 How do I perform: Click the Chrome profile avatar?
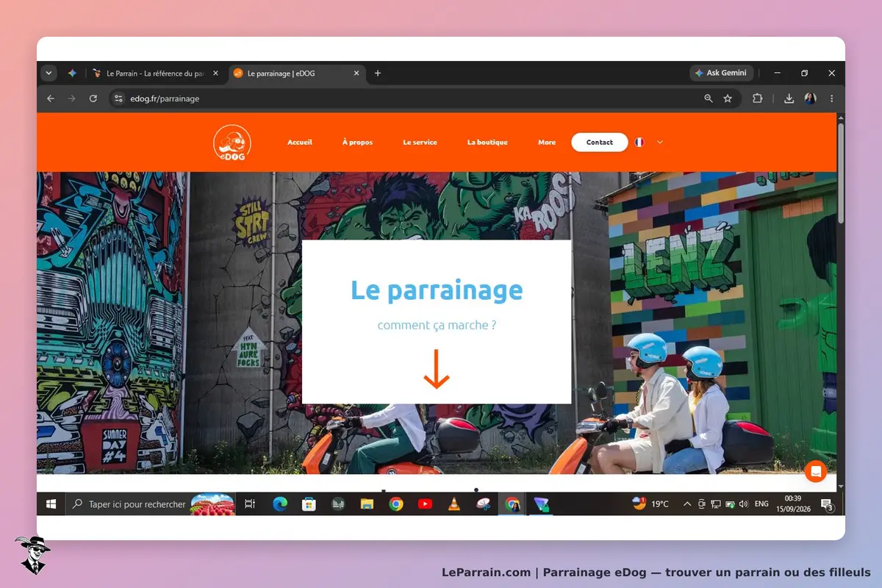pos(810,98)
